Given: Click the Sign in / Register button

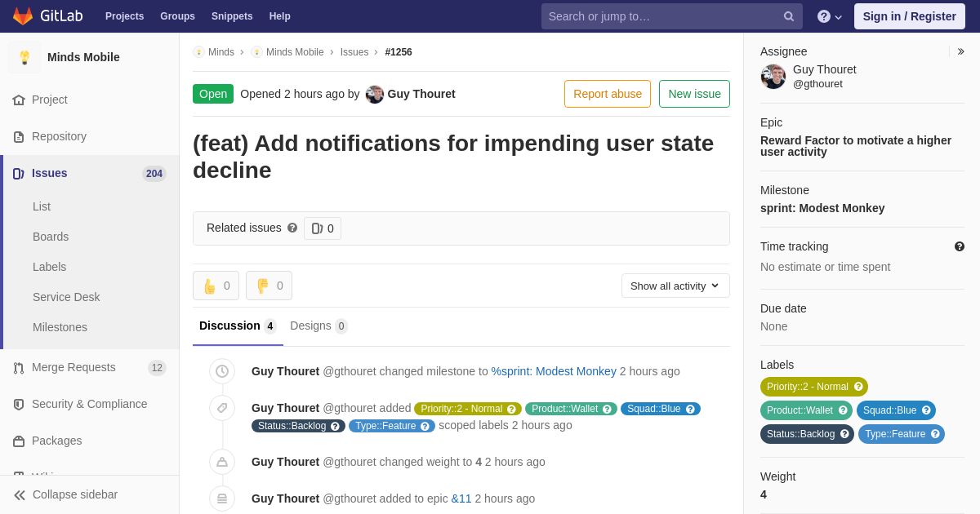Looking at the screenshot, I should click(x=910, y=16).
